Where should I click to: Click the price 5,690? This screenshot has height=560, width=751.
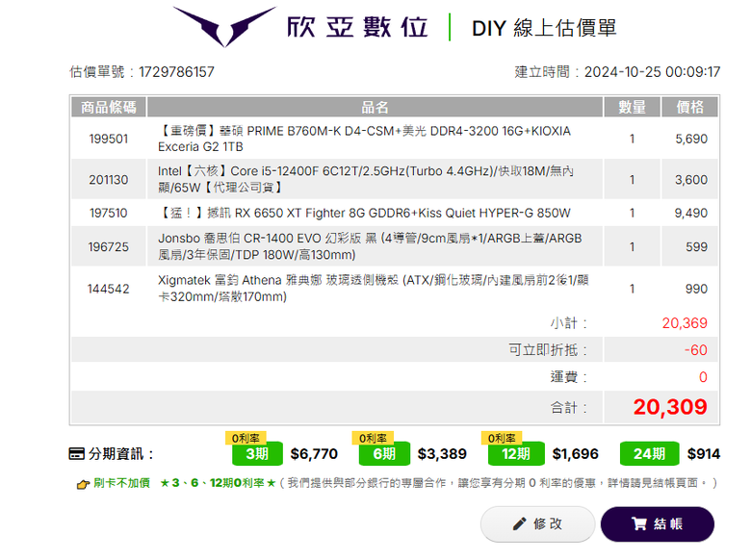(x=691, y=139)
